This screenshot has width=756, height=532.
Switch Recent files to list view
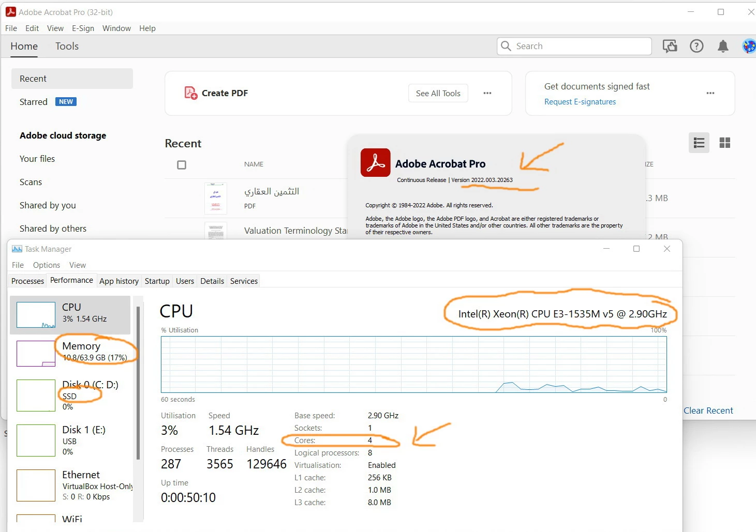[x=699, y=143]
